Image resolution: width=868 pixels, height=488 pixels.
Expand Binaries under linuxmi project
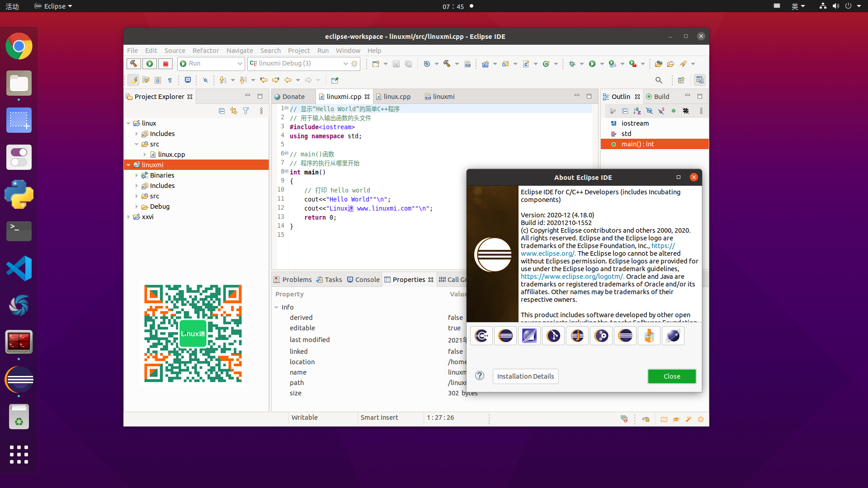(x=137, y=175)
